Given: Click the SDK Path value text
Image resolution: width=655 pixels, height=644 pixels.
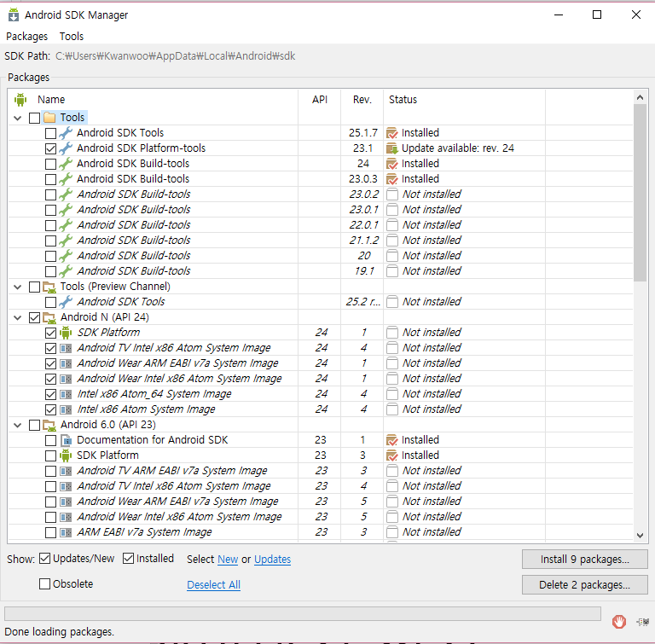Looking at the screenshot, I should [x=175, y=56].
